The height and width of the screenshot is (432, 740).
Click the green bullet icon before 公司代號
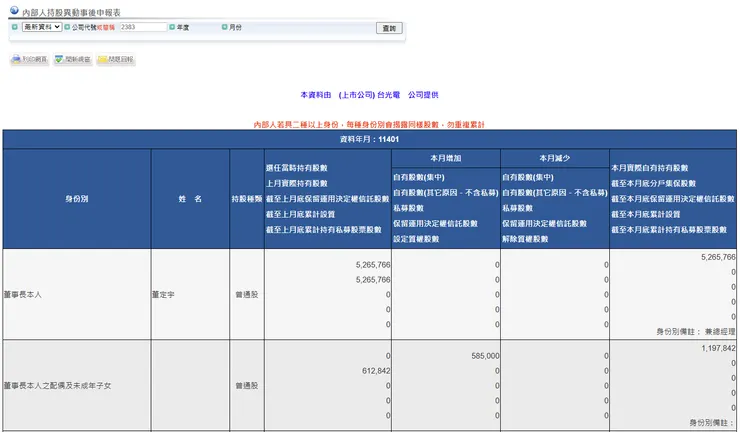tap(67, 27)
